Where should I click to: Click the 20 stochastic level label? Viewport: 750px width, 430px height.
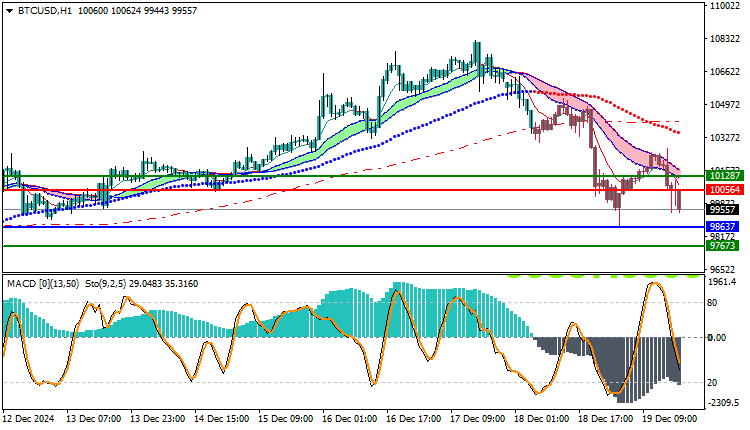click(712, 383)
